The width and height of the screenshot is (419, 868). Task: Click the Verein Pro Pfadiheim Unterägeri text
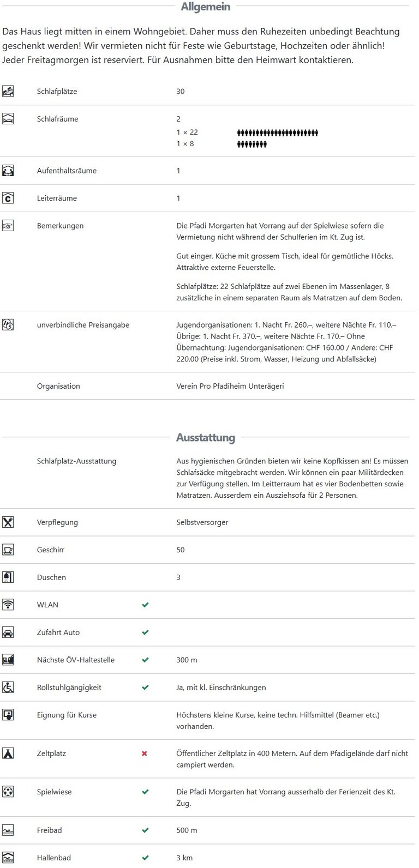[230, 386]
